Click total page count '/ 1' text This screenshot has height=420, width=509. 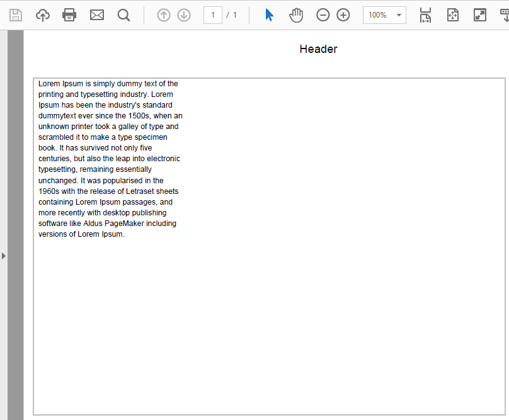pos(231,15)
